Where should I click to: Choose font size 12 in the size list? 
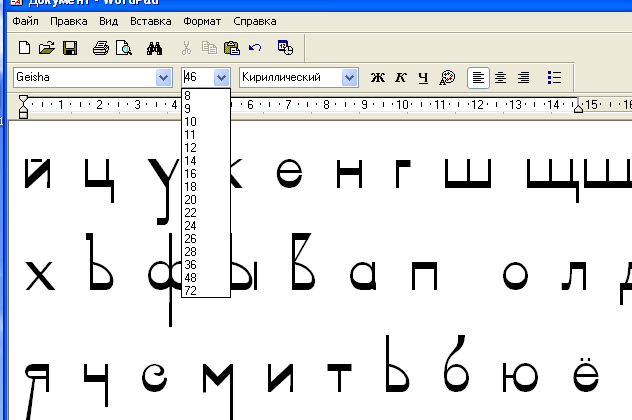[190, 147]
